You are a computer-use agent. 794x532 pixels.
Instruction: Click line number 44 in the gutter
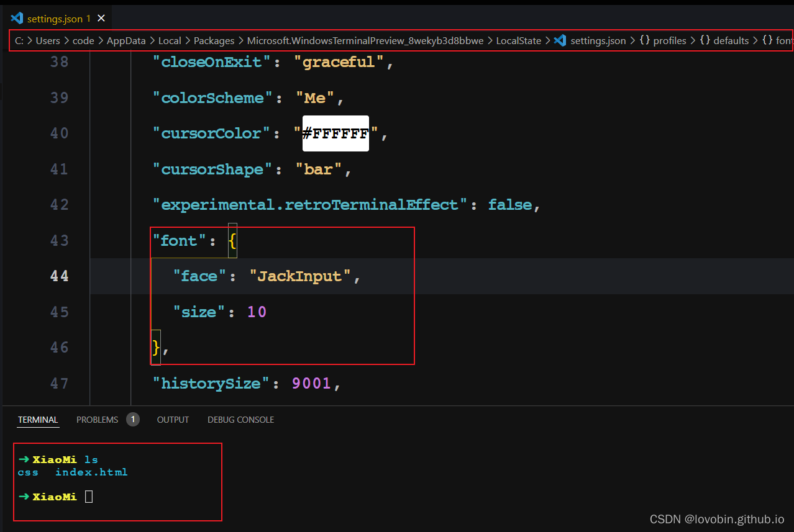[60, 276]
